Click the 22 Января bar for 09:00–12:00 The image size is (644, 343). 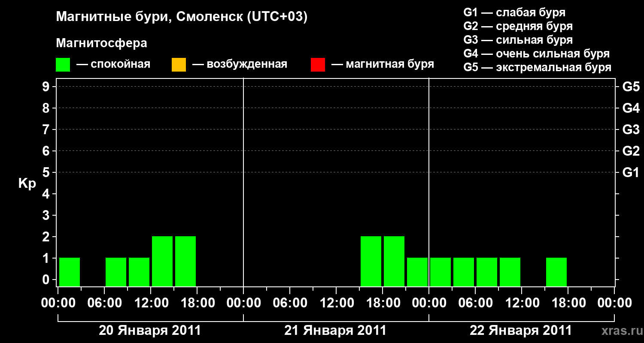click(510, 272)
